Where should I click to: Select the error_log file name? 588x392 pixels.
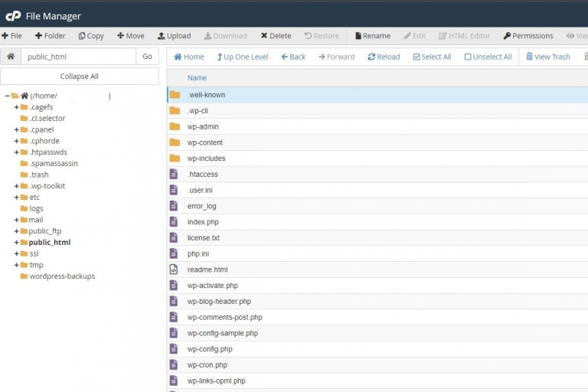click(202, 206)
